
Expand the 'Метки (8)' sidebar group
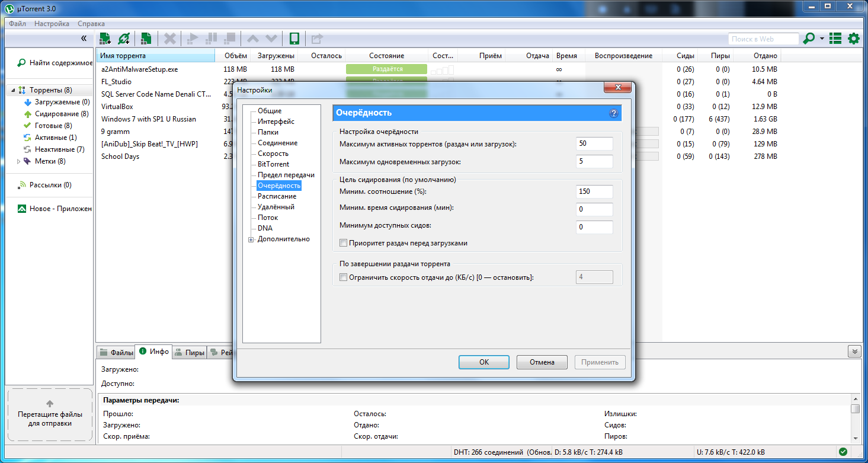18,161
